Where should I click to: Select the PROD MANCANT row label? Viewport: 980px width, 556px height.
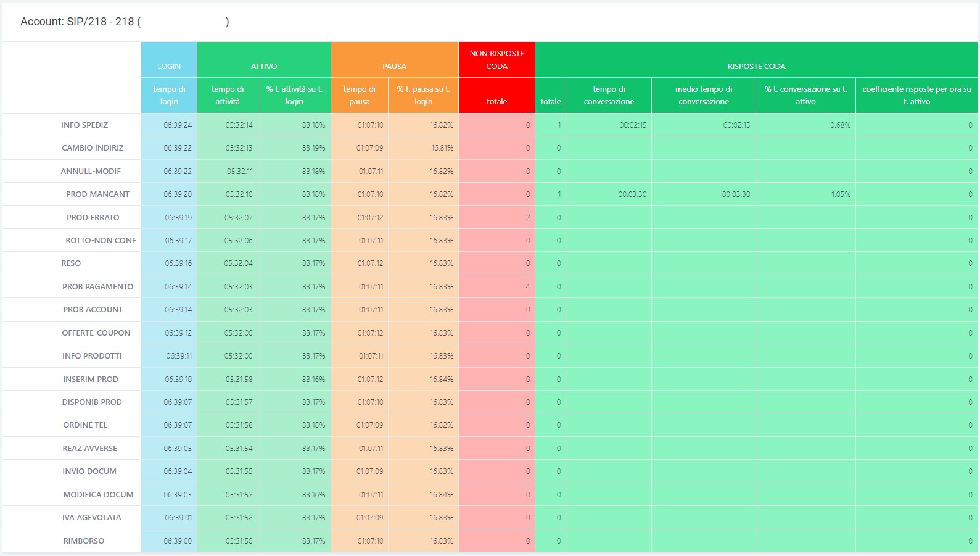(97, 194)
